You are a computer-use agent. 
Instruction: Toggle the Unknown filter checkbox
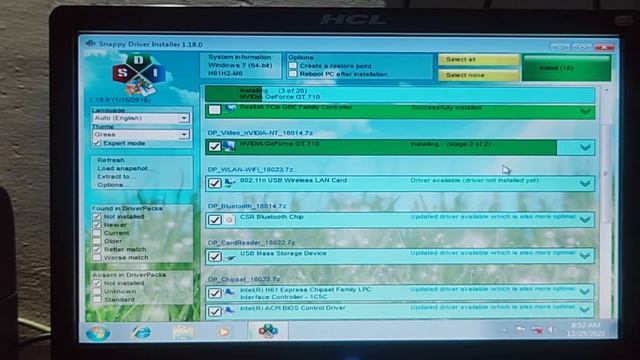pyautogui.click(x=97, y=291)
